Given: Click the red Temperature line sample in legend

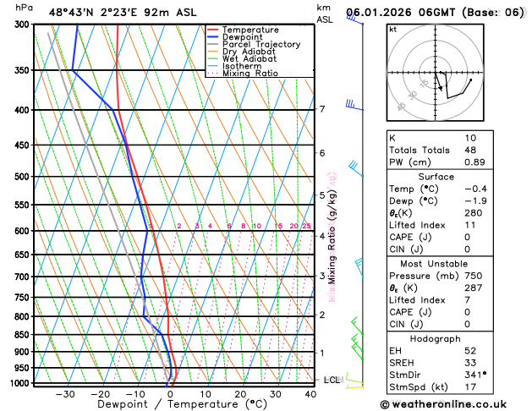Looking at the screenshot, I should (213, 30).
